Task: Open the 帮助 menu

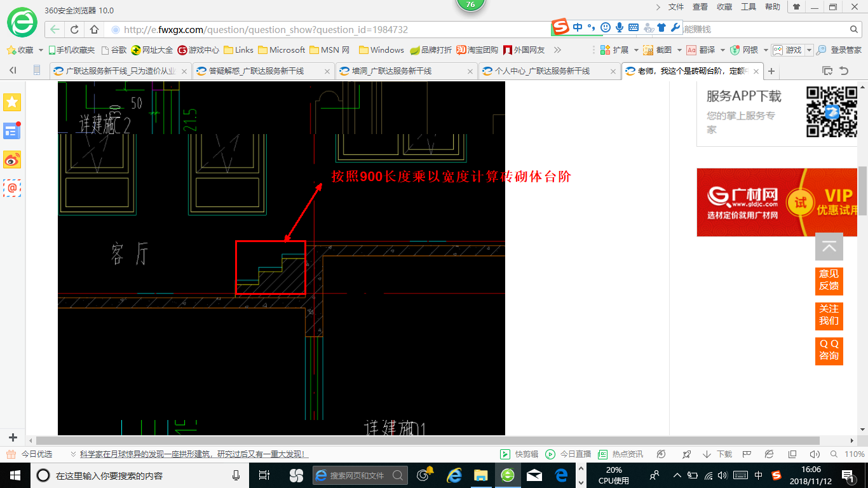Action: [773, 7]
